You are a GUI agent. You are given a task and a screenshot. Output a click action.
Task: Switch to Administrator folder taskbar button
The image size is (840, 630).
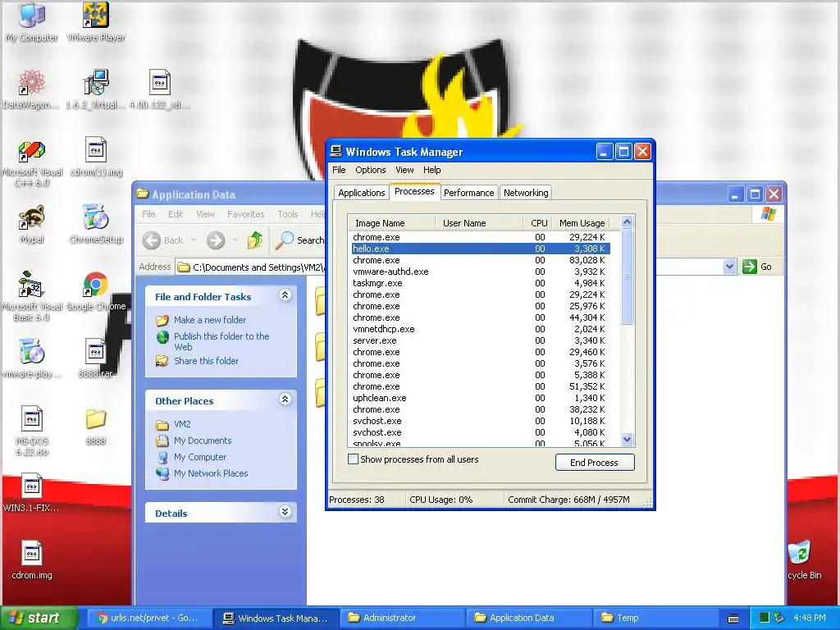[x=401, y=618]
